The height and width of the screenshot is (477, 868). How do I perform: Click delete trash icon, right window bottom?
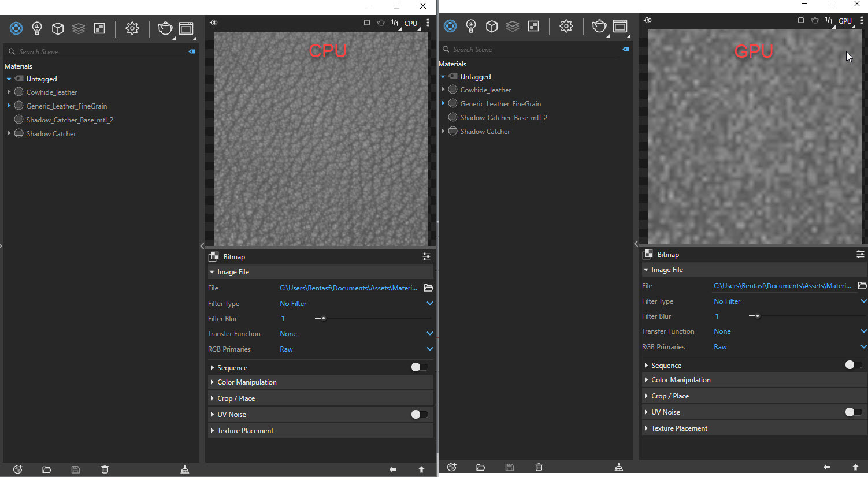(x=539, y=467)
